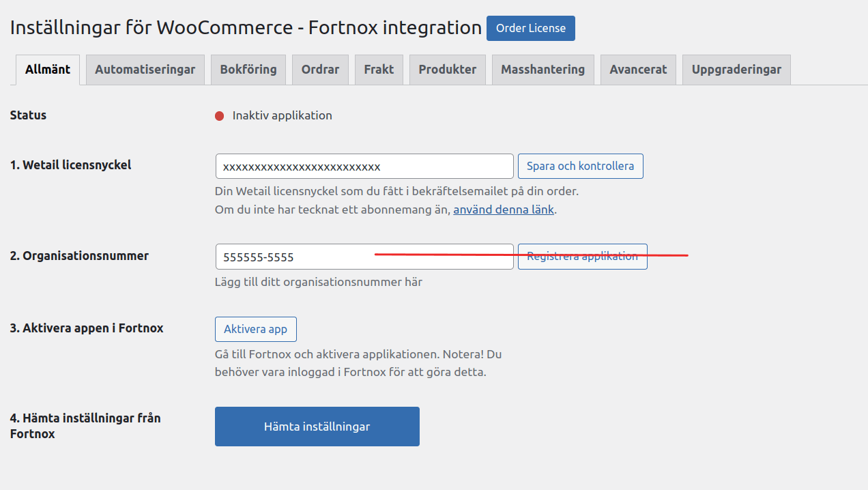Switch to the Allmänt tab

tap(48, 70)
